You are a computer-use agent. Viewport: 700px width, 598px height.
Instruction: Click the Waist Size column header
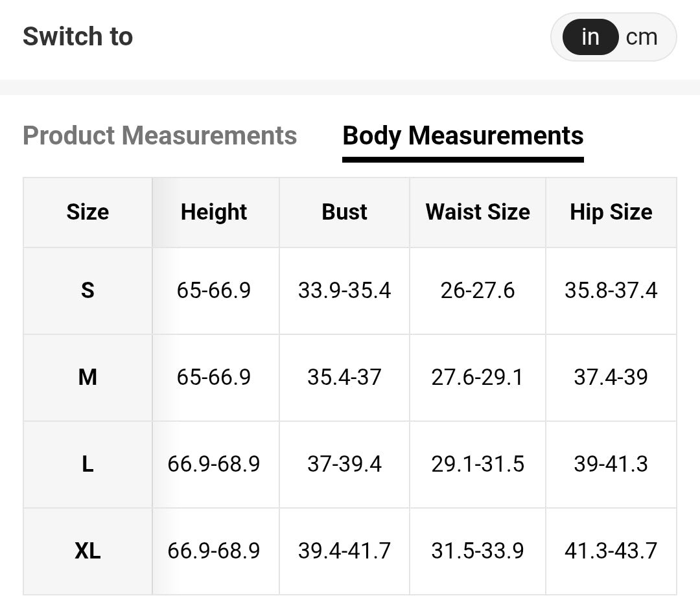click(478, 212)
